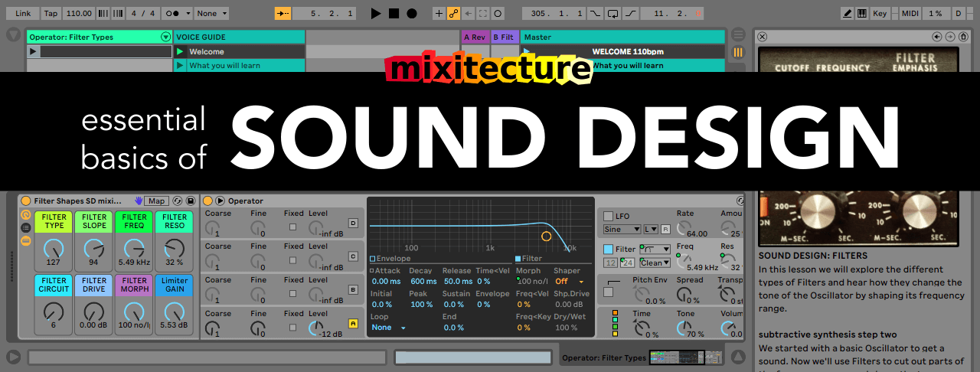980x372 pixels.
Task: Enable MIDI map mode
Action: tap(910, 13)
